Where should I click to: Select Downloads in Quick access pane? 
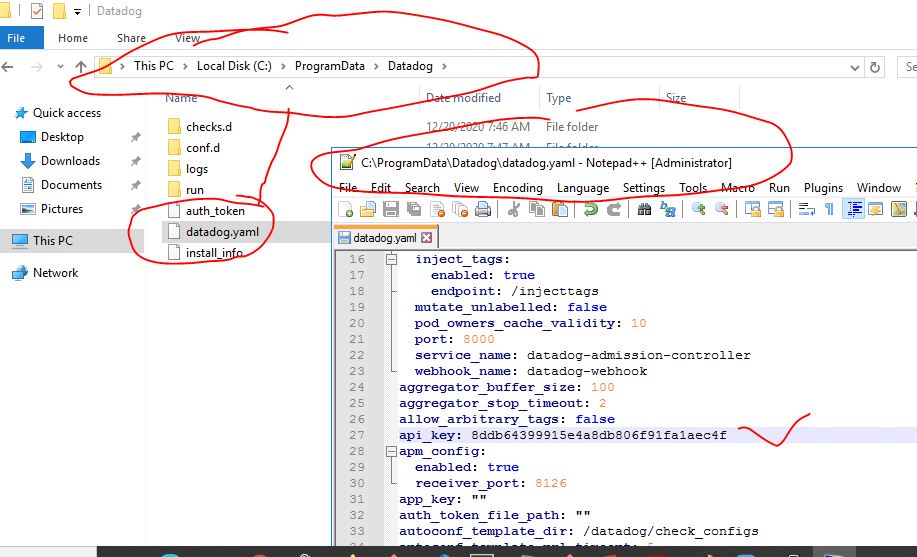coord(70,161)
